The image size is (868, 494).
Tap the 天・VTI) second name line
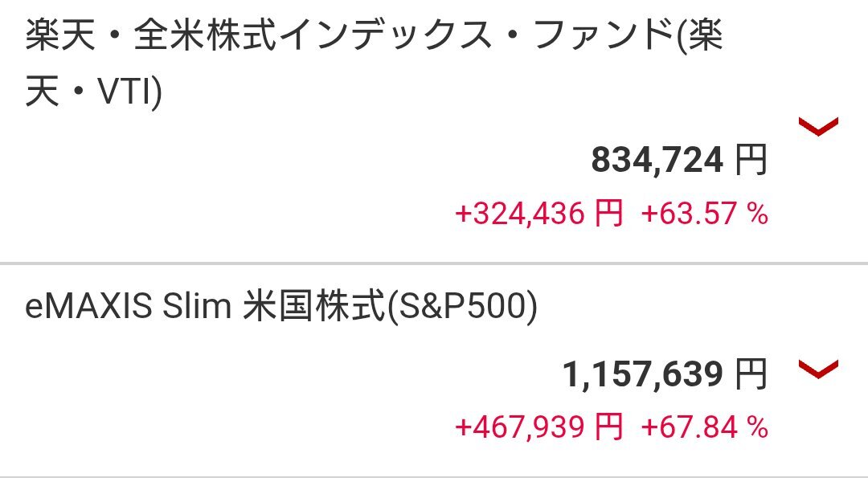click(93, 92)
